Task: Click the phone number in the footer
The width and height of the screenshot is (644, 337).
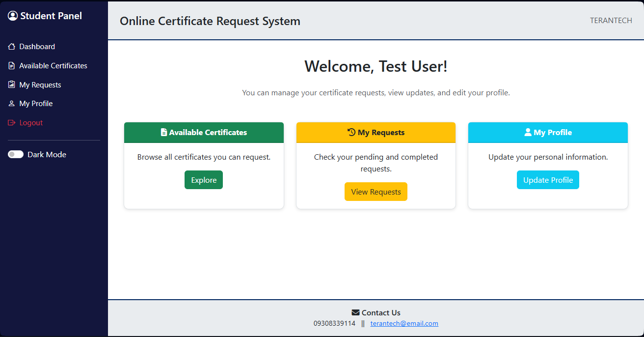Action: tap(334, 323)
